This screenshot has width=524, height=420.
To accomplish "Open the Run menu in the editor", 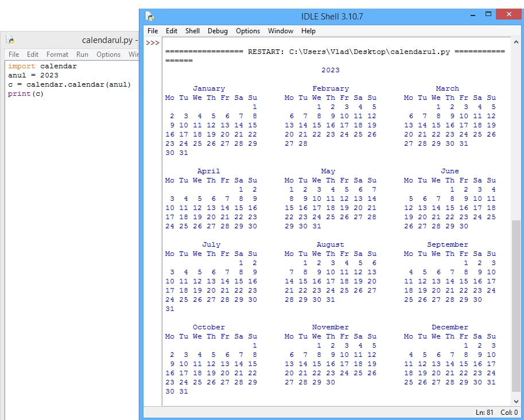I will coord(83,55).
